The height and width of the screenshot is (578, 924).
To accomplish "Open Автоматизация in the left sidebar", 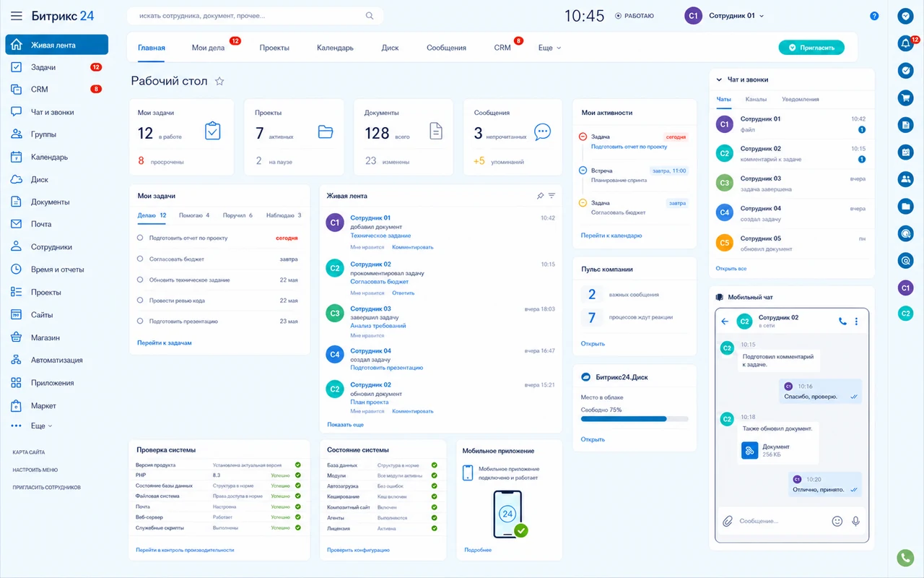I will tap(56, 360).
